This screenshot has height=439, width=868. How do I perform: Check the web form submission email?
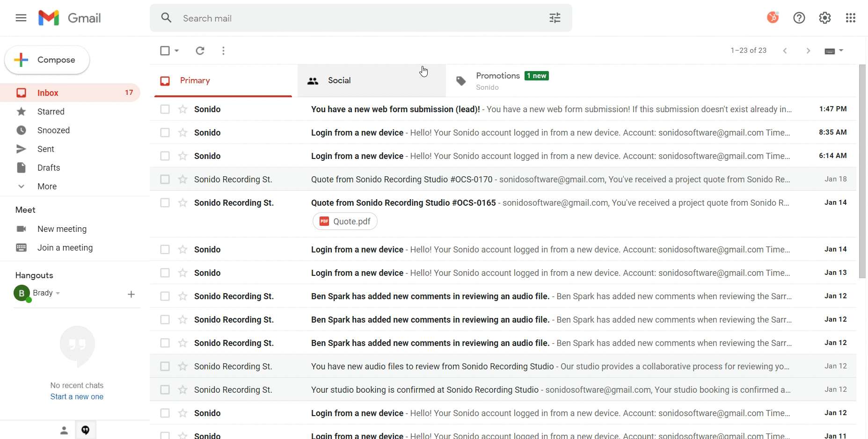(165, 109)
